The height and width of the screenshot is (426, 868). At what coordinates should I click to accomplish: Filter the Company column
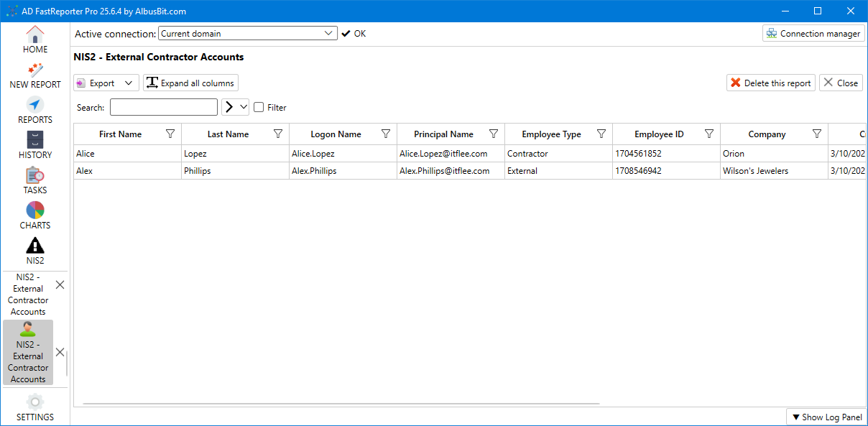click(x=817, y=134)
